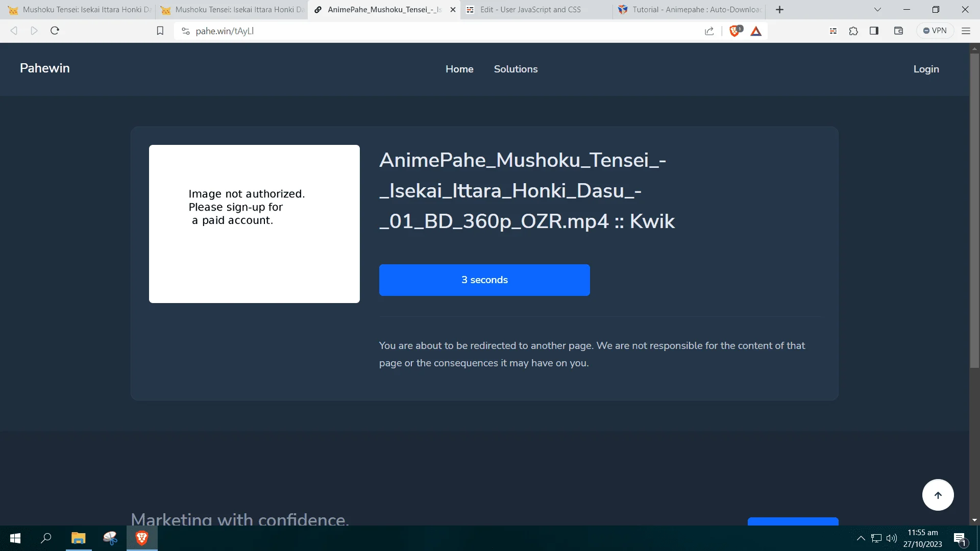The image size is (980, 551).
Task: Open the notification center icon
Action: (x=960, y=538)
